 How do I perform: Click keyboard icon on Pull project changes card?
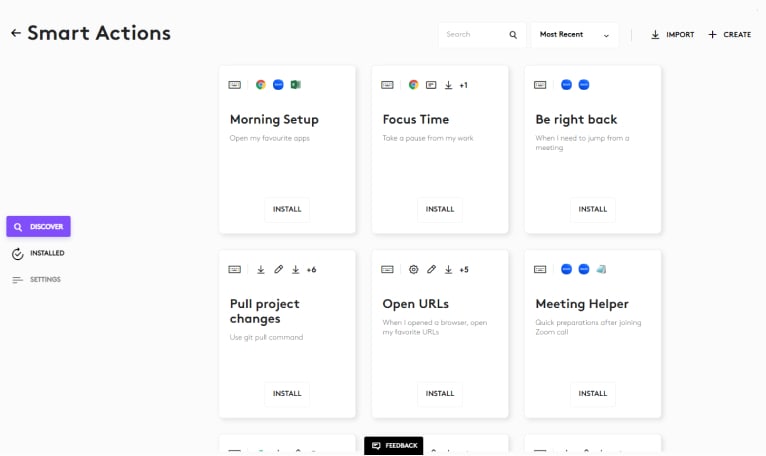click(x=234, y=269)
